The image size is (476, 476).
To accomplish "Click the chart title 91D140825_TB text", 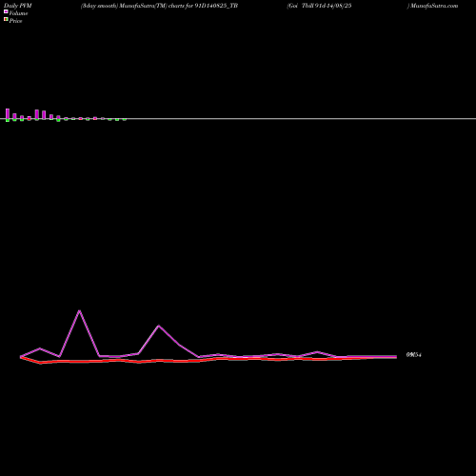I will [216, 6].
